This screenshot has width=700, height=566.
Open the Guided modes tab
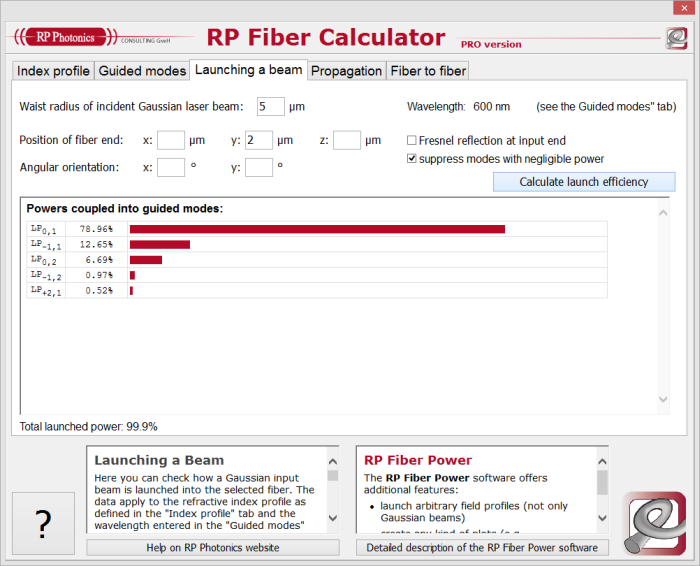pyautogui.click(x=142, y=71)
